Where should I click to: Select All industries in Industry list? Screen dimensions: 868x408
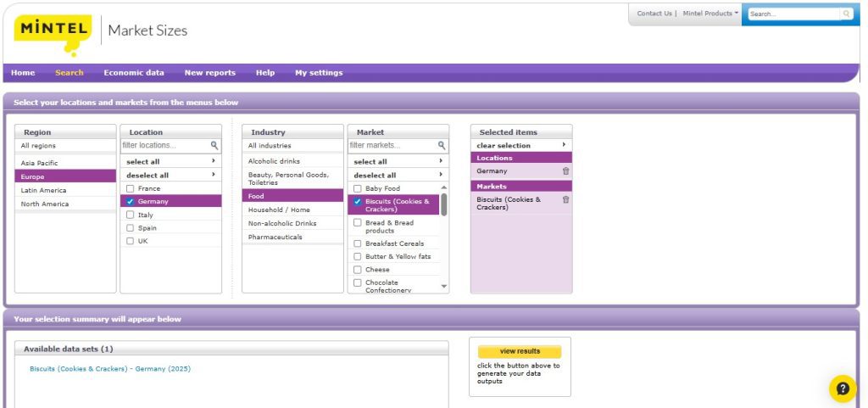pyautogui.click(x=292, y=146)
